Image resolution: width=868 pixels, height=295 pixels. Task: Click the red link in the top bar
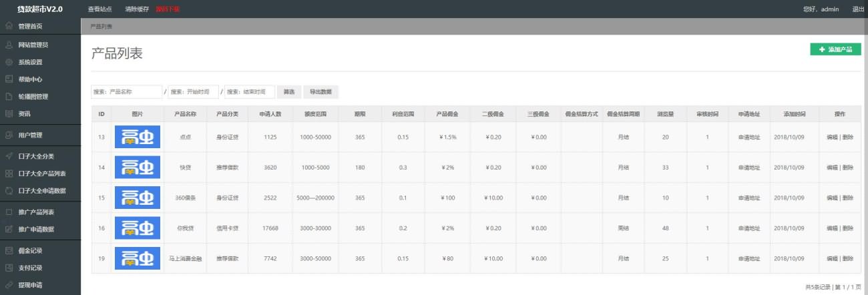(x=167, y=9)
